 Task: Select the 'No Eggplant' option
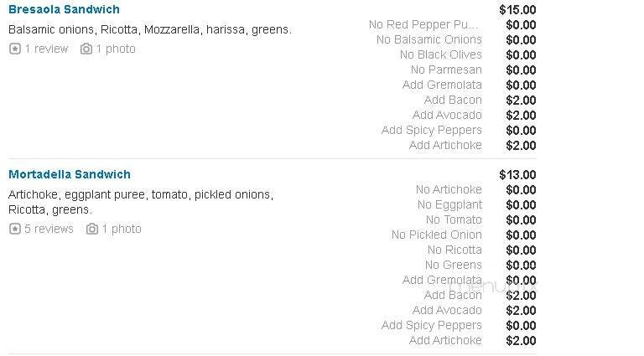[449, 204]
